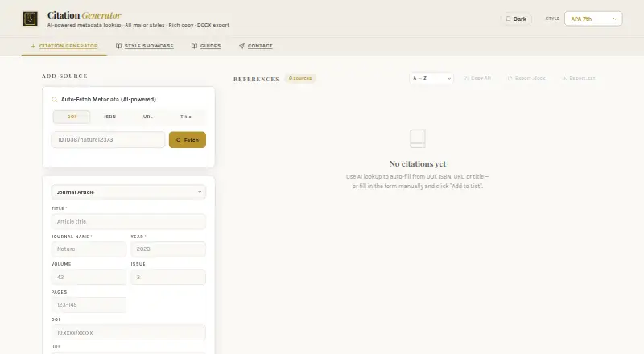This screenshot has height=354, width=644.
Task: Click the Export .docx file icon
Action: [510, 78]
